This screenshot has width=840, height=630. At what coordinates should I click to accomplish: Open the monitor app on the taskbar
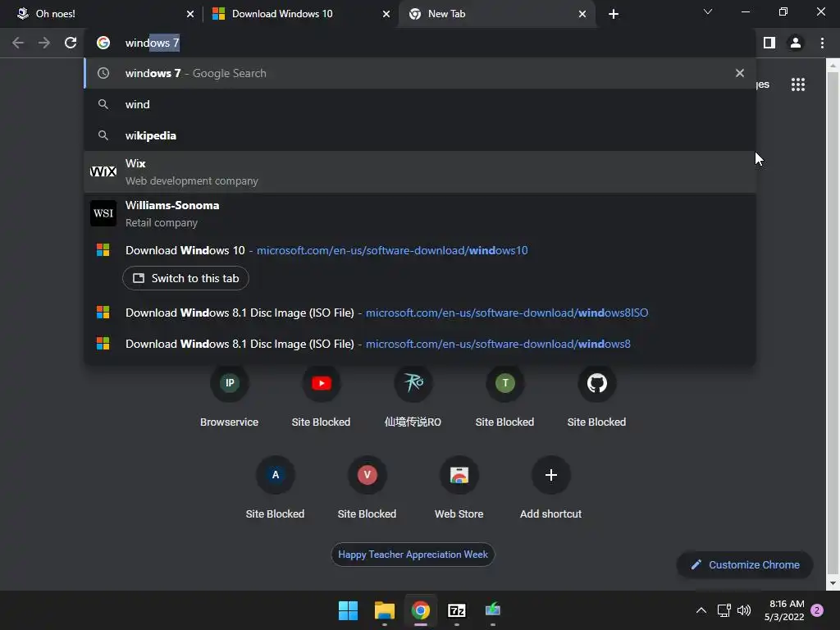tap(493, 610)
